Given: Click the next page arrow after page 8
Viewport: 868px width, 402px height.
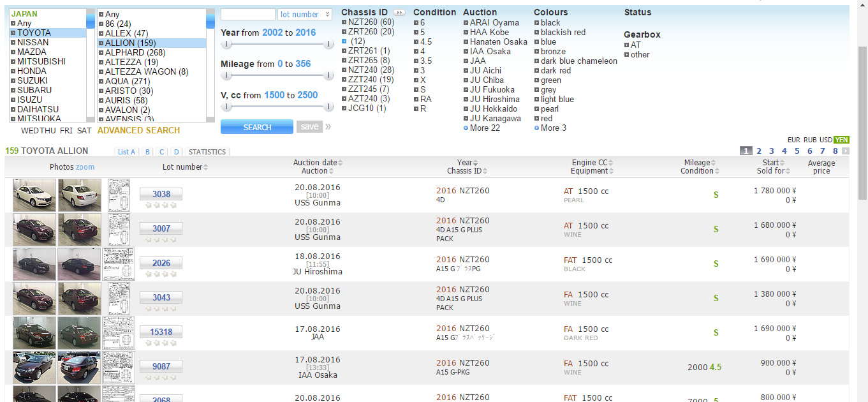Looking at the screenshot, I should [846, 151].
